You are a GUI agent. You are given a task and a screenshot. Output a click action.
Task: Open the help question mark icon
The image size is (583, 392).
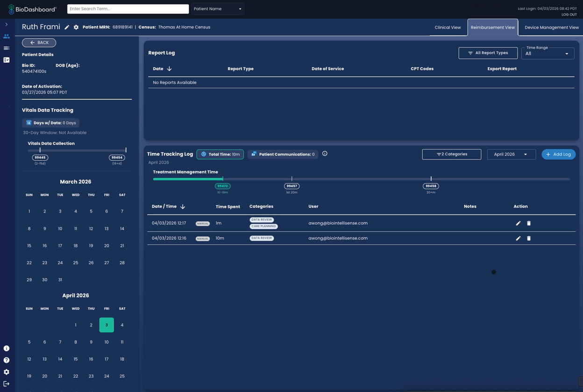7,360
